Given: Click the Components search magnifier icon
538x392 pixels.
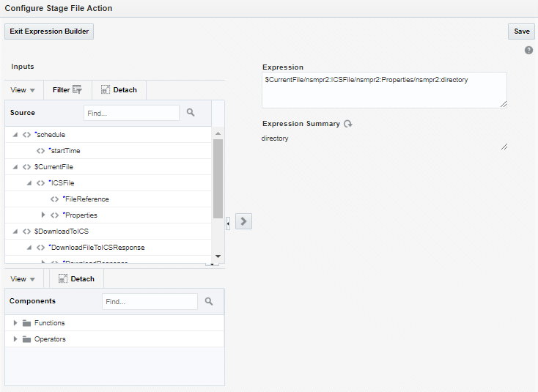Looking at the screenshot, I should click(209, 301).
